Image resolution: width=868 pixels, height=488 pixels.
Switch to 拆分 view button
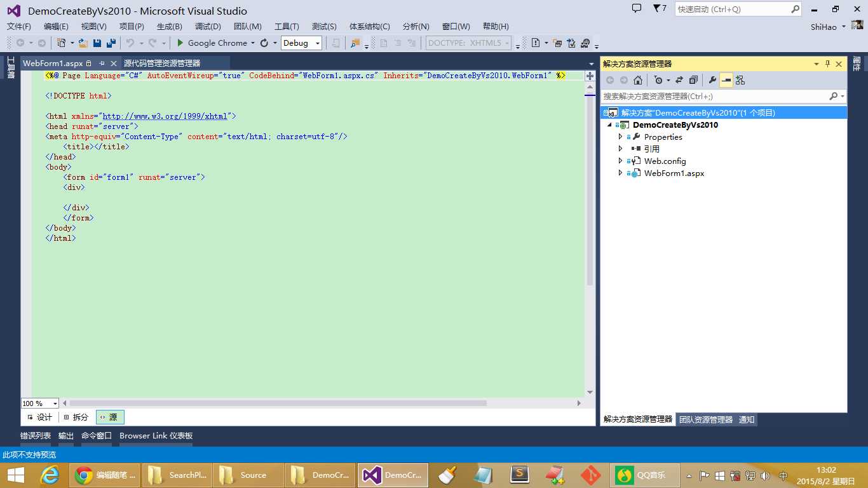76,417
